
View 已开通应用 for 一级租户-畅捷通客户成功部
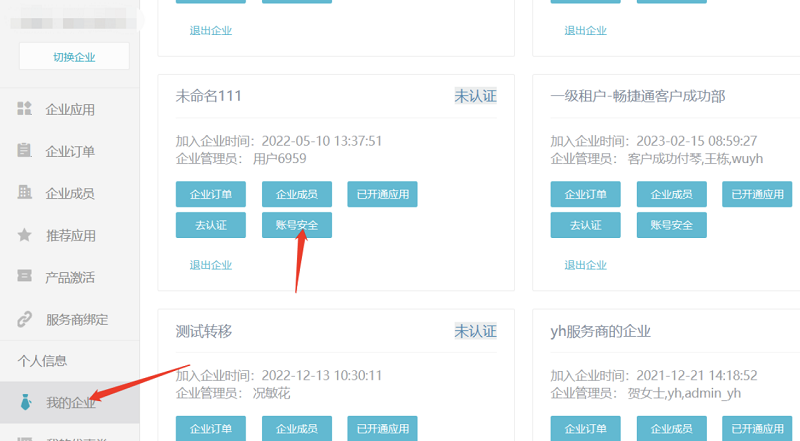click(x=757, y=194)
